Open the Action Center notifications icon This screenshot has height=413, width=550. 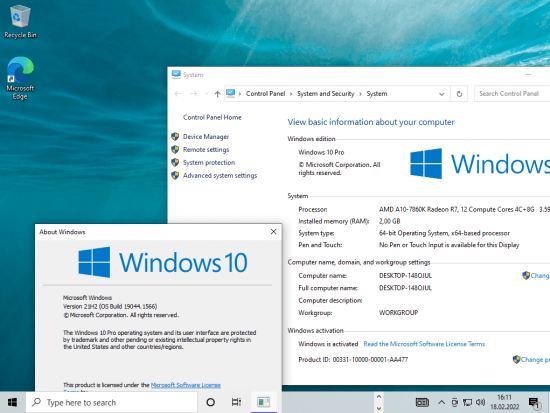534,402
